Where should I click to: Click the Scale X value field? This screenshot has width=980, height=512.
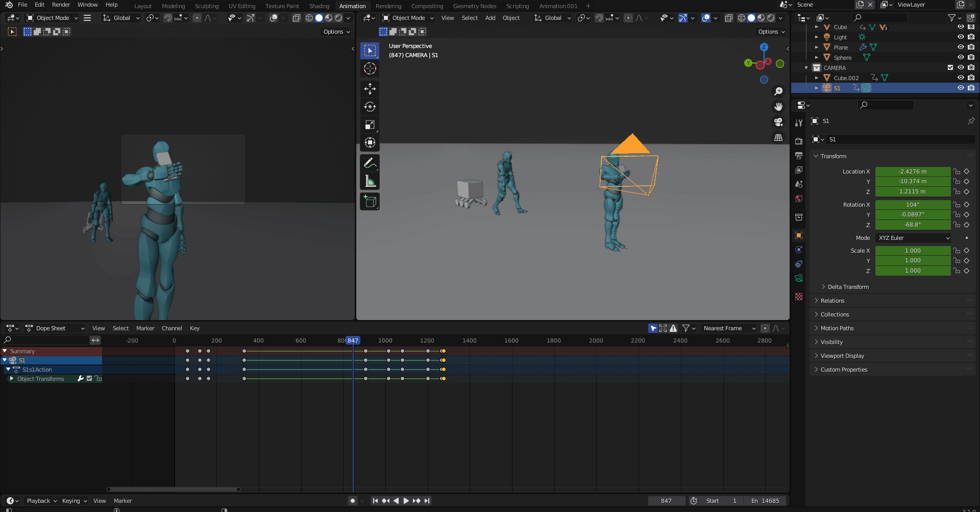pos(913,251)
